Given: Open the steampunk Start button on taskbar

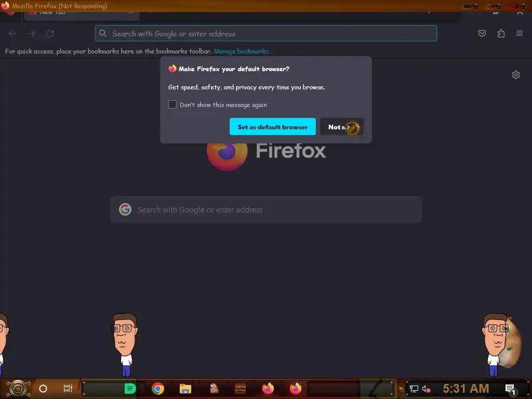Looking at the screenshot, I should [18, 389].
